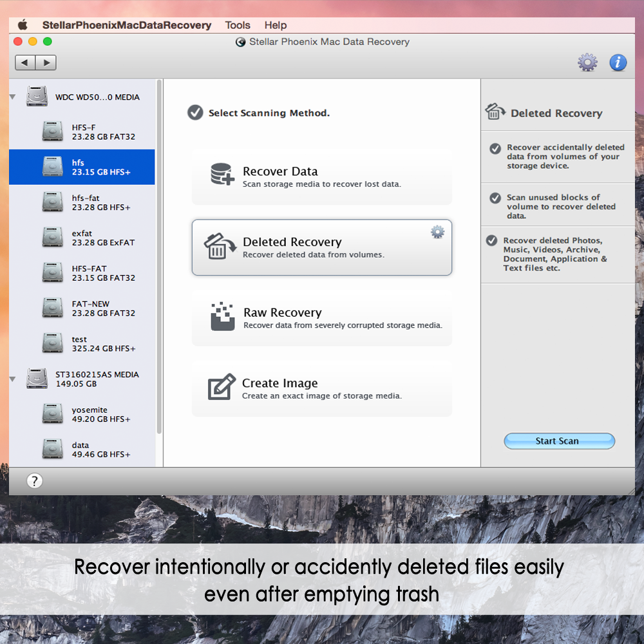
Task: Open the Help menu
Action: [275, 25]
